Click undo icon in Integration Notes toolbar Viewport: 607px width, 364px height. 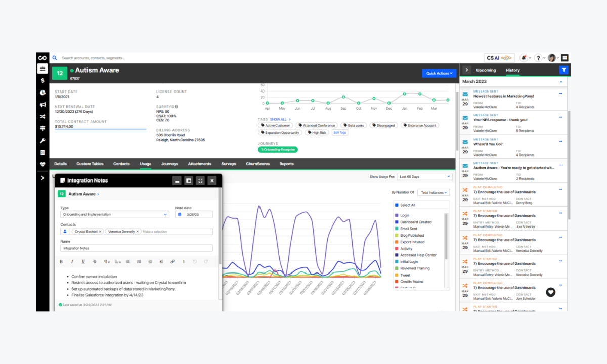click(195, 261)
